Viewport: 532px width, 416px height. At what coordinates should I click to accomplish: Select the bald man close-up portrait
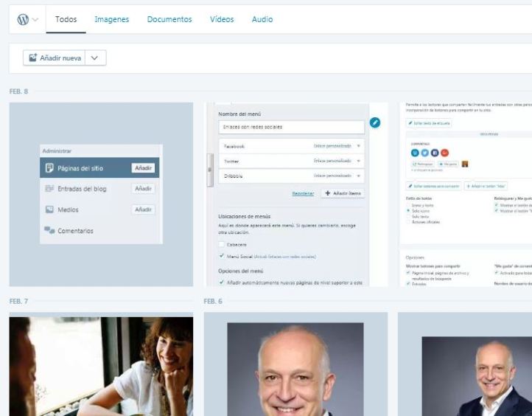pos(296,364)
